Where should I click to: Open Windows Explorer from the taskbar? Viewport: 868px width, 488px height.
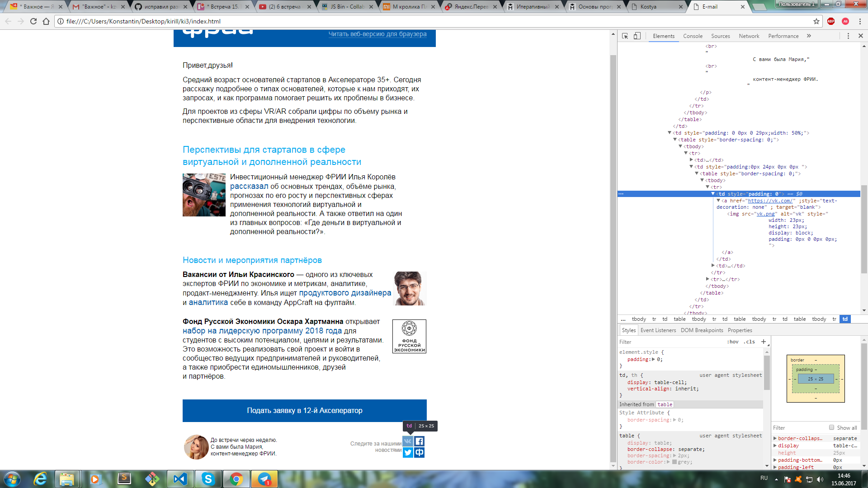(67, 479)
